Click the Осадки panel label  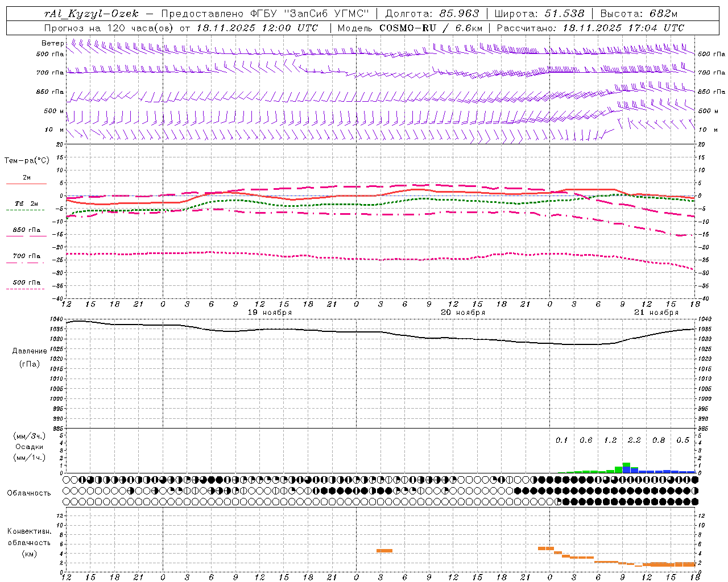(x=30, y=447)
